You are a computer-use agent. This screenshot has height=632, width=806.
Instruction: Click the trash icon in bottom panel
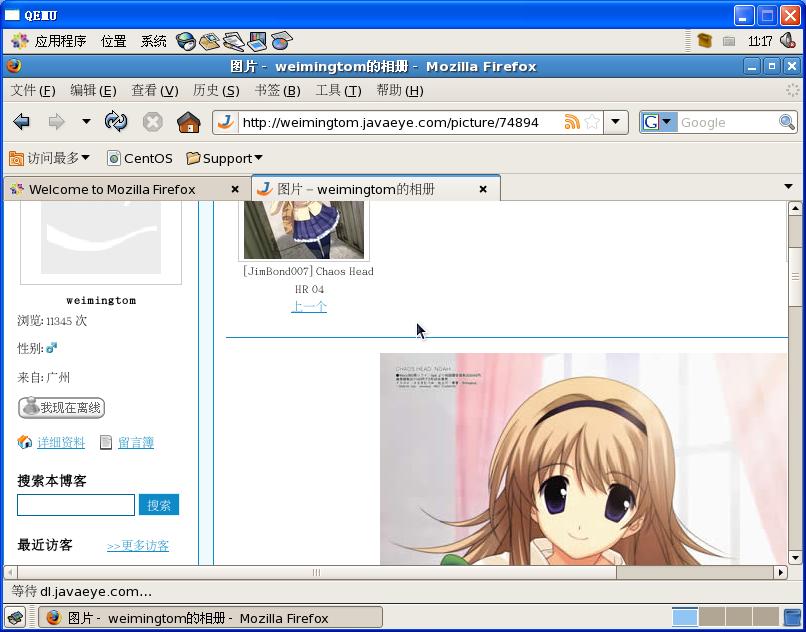[792, 618]
